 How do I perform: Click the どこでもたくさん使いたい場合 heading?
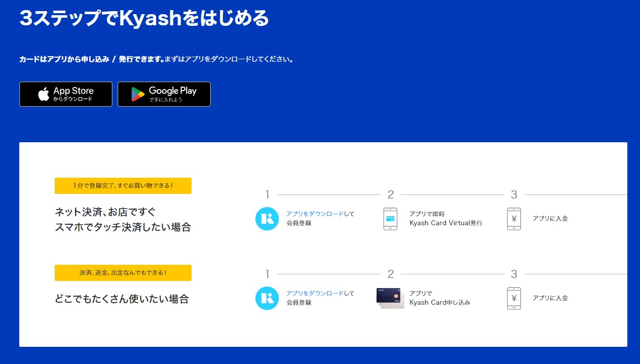pyautogui.click(x=122, y=299)
